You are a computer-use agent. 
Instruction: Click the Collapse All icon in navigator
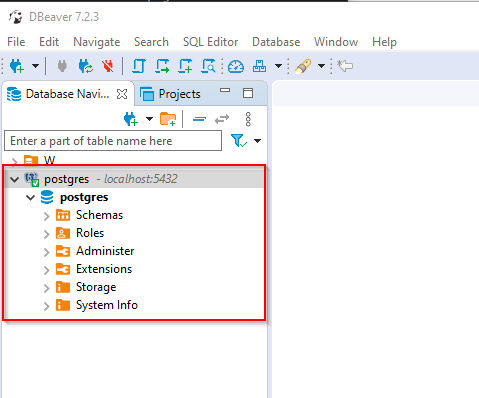click(x=199, y=119)
